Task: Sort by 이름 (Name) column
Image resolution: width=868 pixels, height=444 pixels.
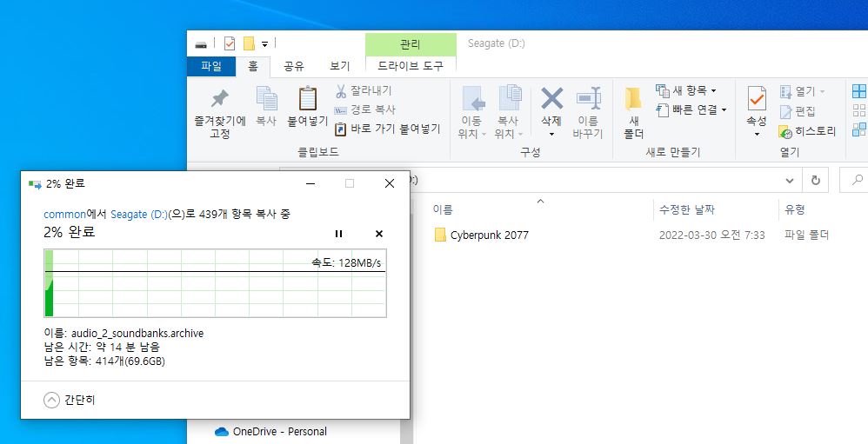Action: (443, 209)
